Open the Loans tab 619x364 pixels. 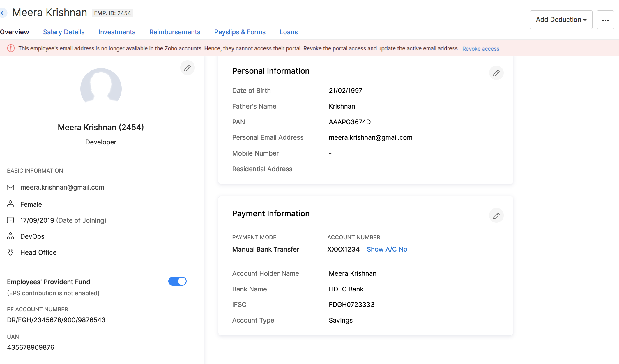pos(288,32)
